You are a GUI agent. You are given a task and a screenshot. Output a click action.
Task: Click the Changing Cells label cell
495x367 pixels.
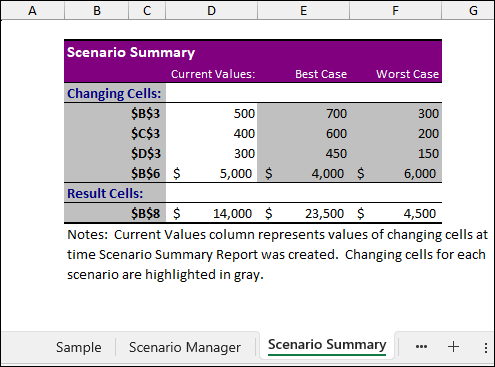pyautogui.click(x=115, y=93)
